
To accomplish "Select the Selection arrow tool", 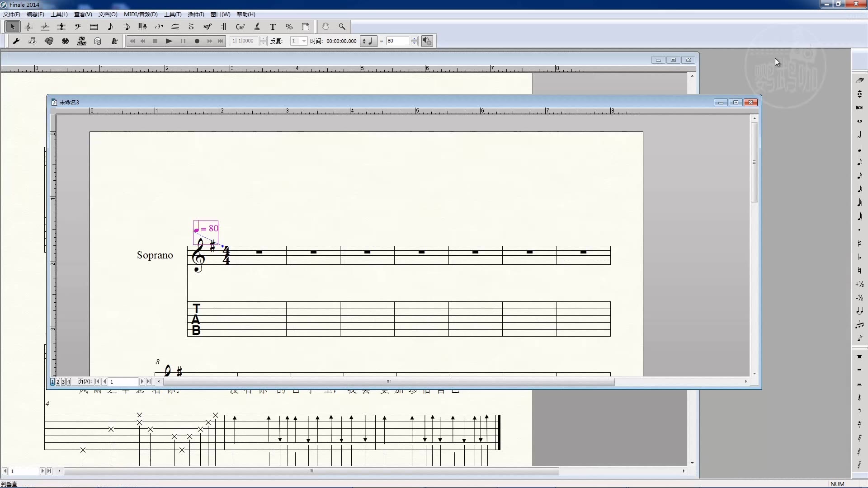I will click(12, 27).
